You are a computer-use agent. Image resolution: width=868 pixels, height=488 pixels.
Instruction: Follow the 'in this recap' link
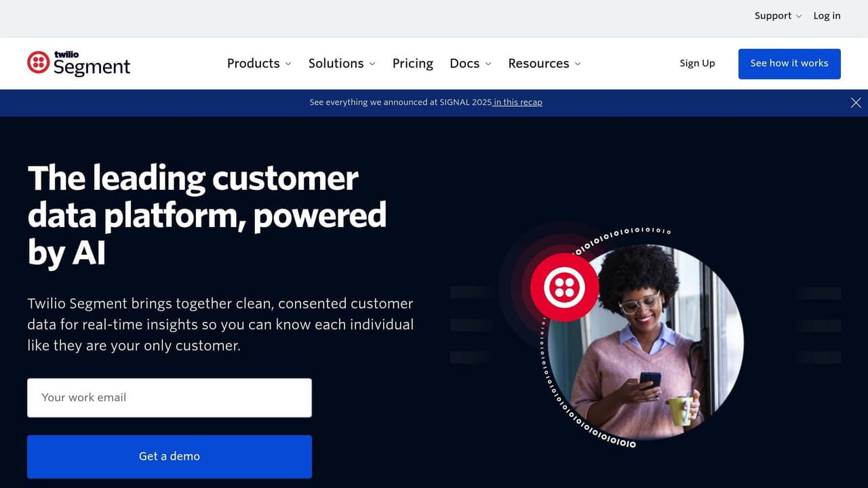[x=517, y=102]
